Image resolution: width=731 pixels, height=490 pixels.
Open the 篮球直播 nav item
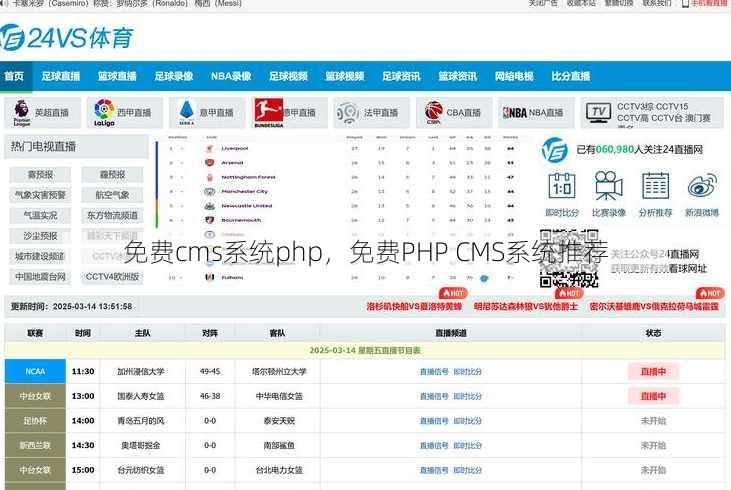[x=117, y=76]
